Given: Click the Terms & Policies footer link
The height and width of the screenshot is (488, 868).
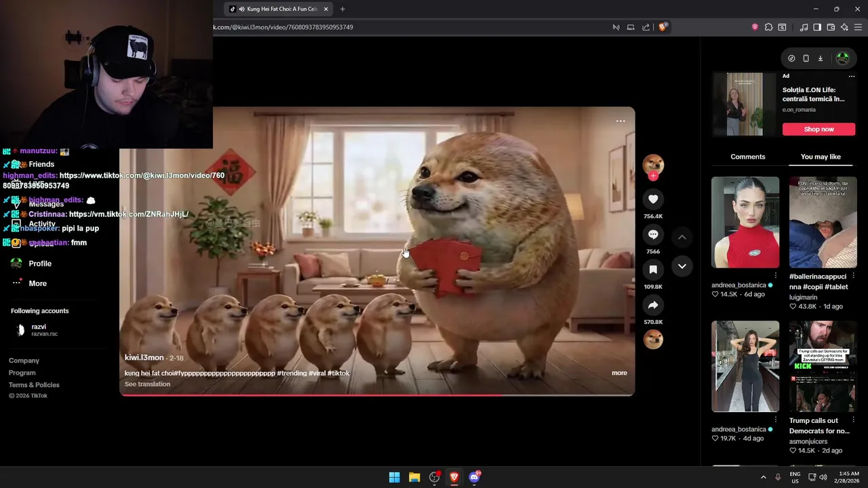Looking at the screenshot, I should click(x=34, y=385).
